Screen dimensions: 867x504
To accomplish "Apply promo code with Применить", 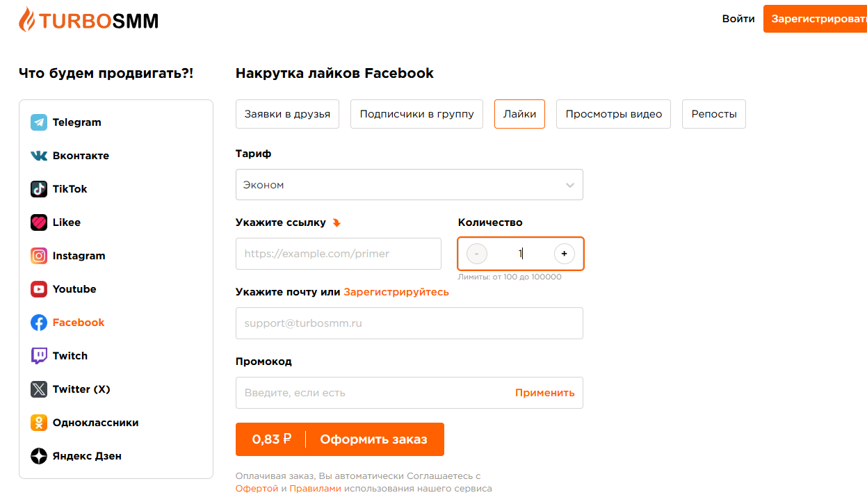I will coord(545,393).
